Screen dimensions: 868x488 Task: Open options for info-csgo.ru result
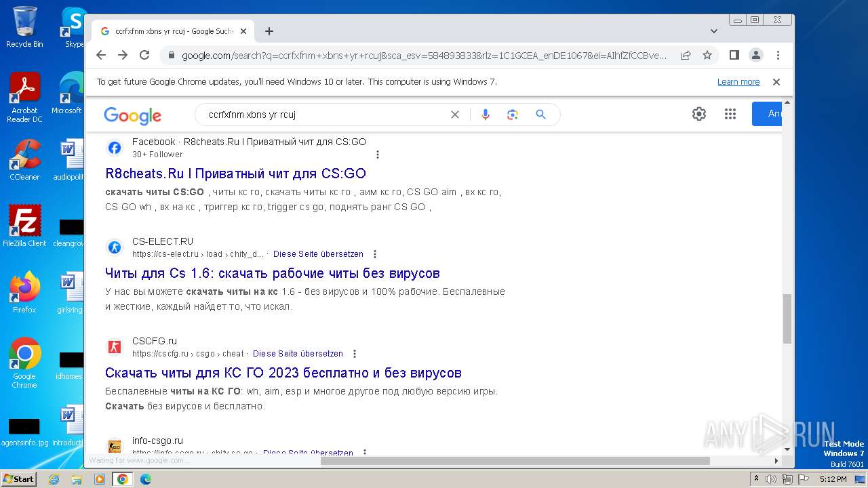[x=365, y=452]
